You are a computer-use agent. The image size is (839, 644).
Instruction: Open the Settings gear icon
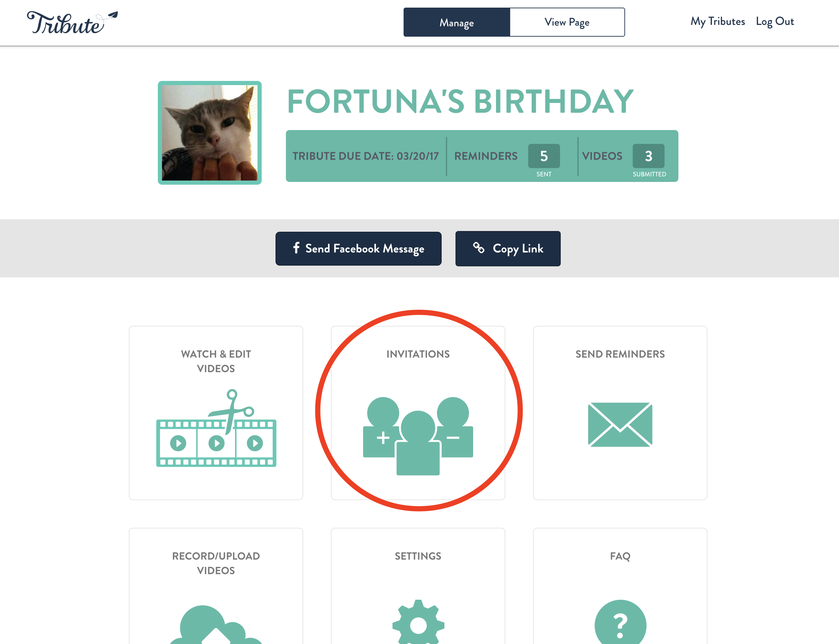418,622
